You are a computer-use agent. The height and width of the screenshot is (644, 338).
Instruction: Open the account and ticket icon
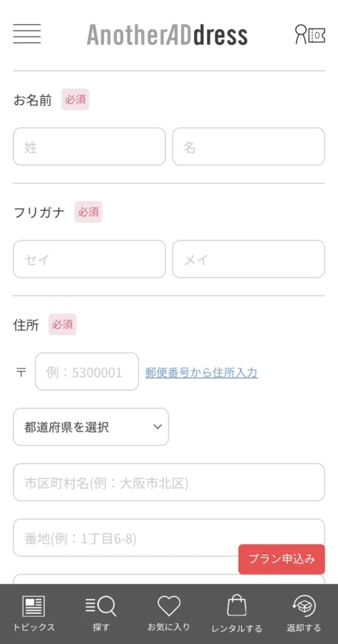point(310,34)
